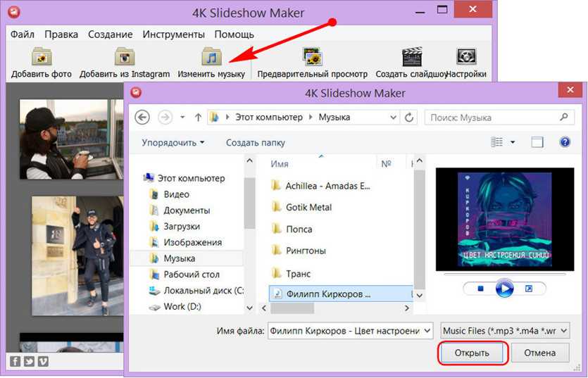This screenshot has width=588, height=378.
Task: Select the Downloads folder in sidebar
Action: pos(182,226)
